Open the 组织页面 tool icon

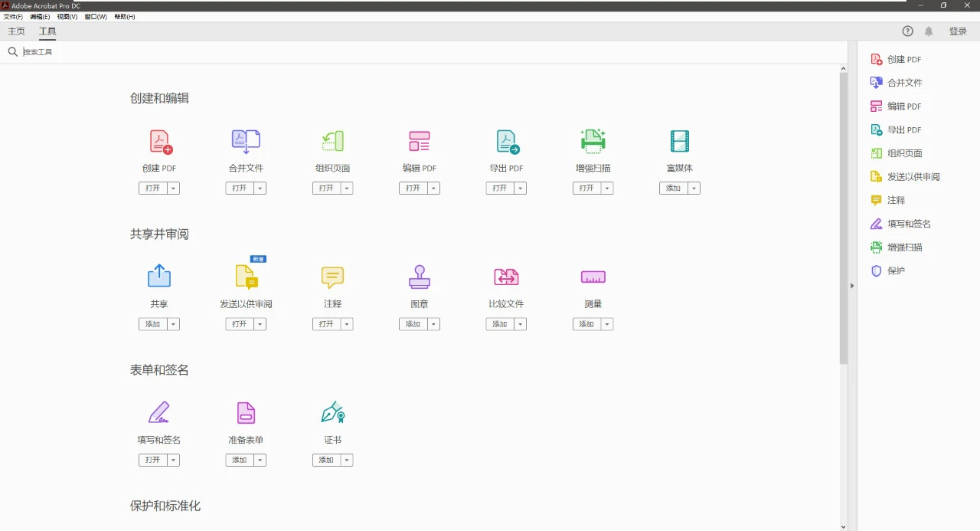tap(332, 142)
